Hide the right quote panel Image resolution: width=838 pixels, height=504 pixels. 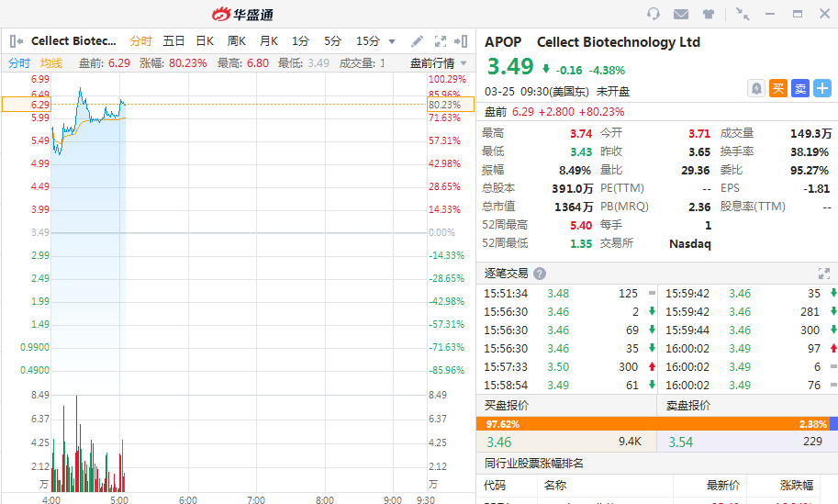click(463, 41)
